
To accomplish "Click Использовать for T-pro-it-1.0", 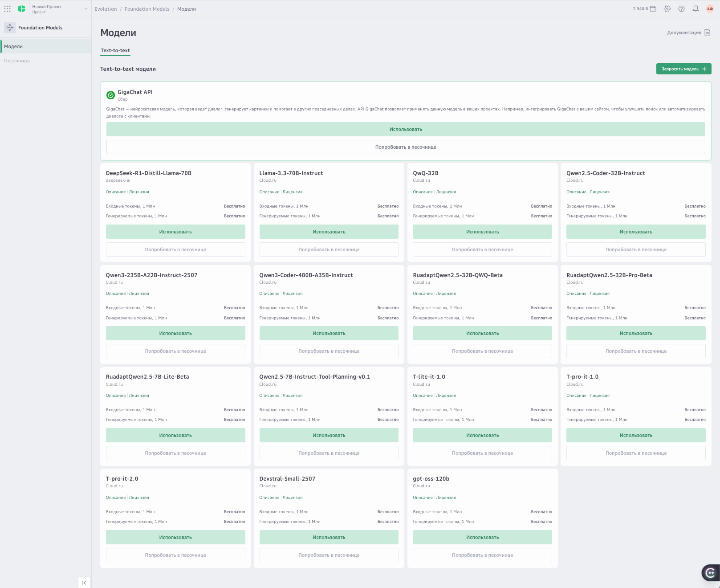I will click(636, 435).
